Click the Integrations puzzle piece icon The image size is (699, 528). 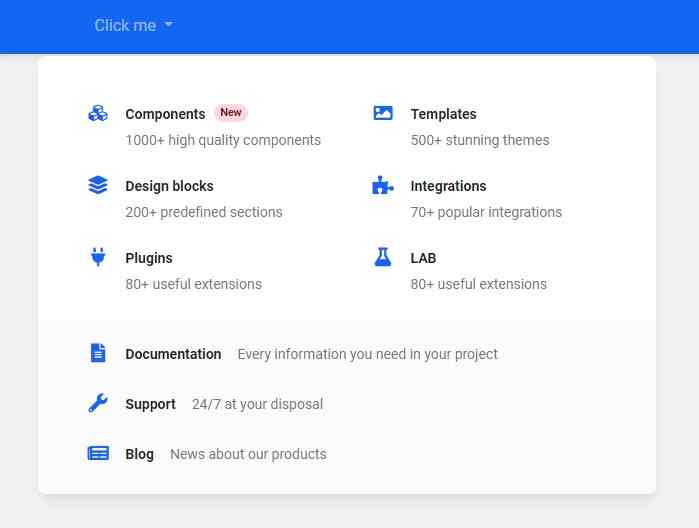tap(383, 185)
